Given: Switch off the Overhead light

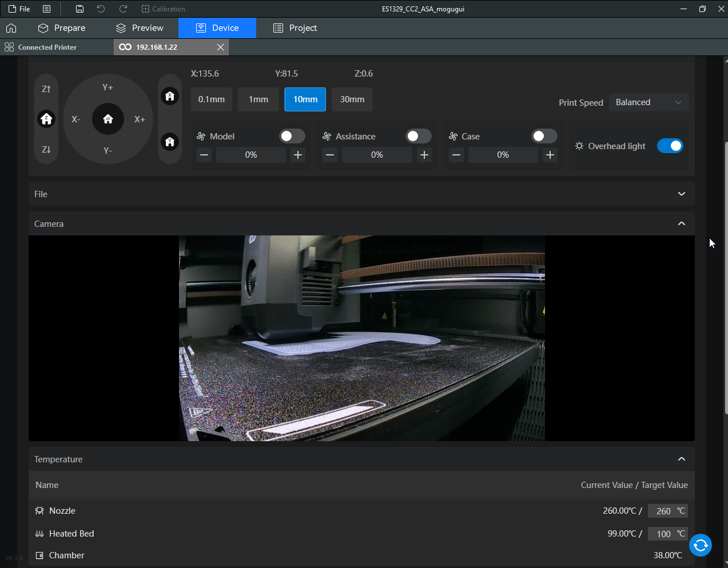Looking at the screenshot, I should click(x=670, y=146).
